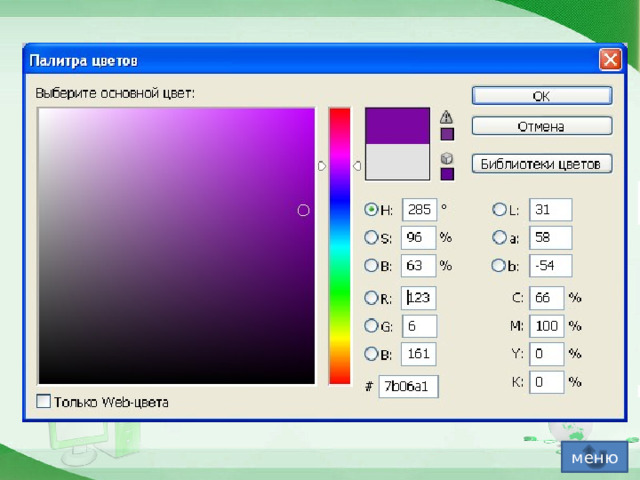Close the Палитра цветов dialog
The image size is (640, 480).
point(610,60)
